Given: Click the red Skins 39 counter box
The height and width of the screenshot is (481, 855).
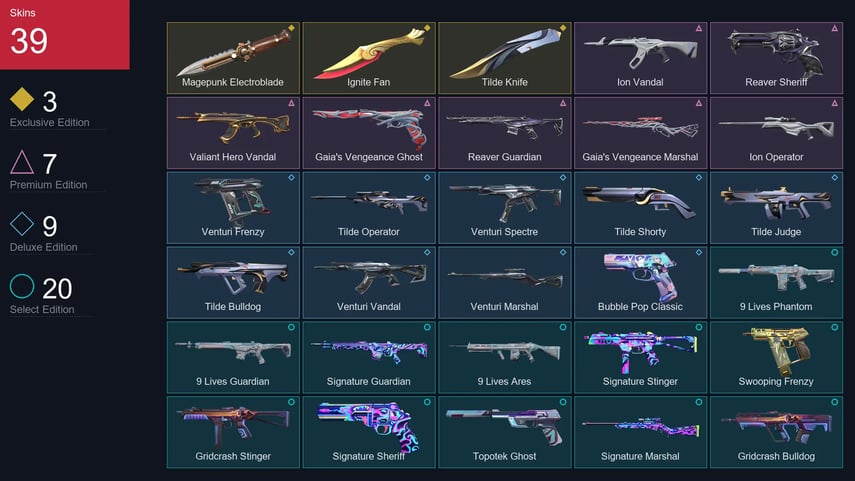Looking at the screenshot, I should (x=64, y=34).
